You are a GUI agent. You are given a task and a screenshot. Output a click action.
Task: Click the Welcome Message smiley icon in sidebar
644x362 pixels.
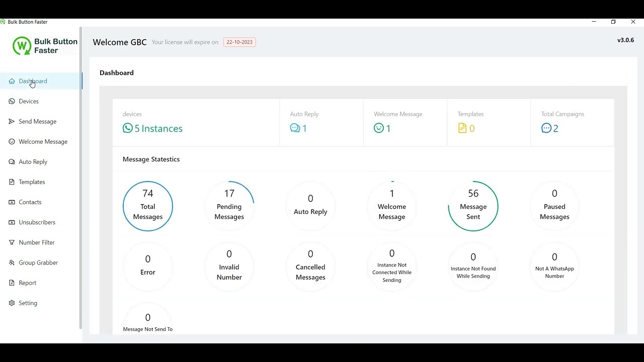point(12,141)
